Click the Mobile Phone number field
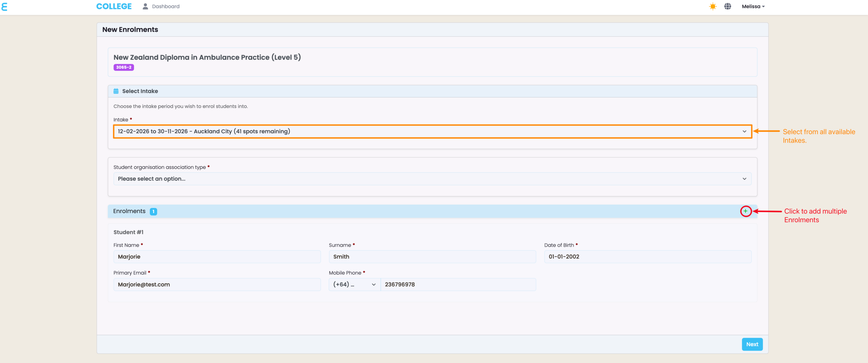This screenshot has height=363, width=868. click(458, 284)
